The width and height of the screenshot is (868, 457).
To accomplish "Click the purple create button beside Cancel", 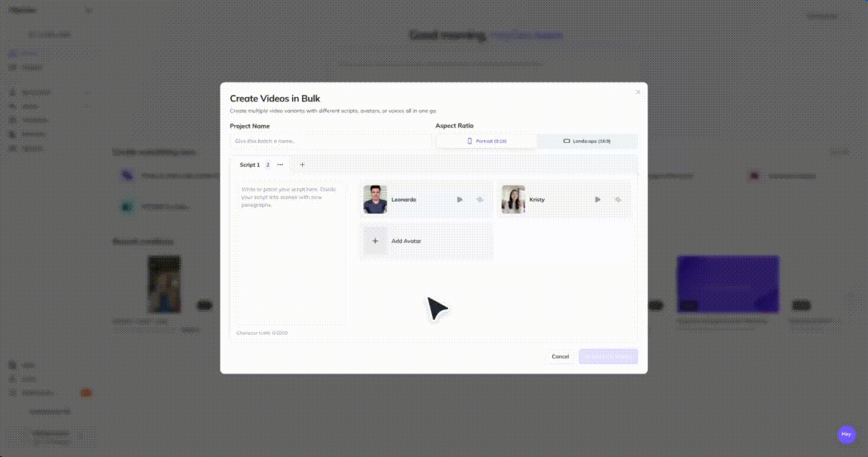I will (608, 357).
